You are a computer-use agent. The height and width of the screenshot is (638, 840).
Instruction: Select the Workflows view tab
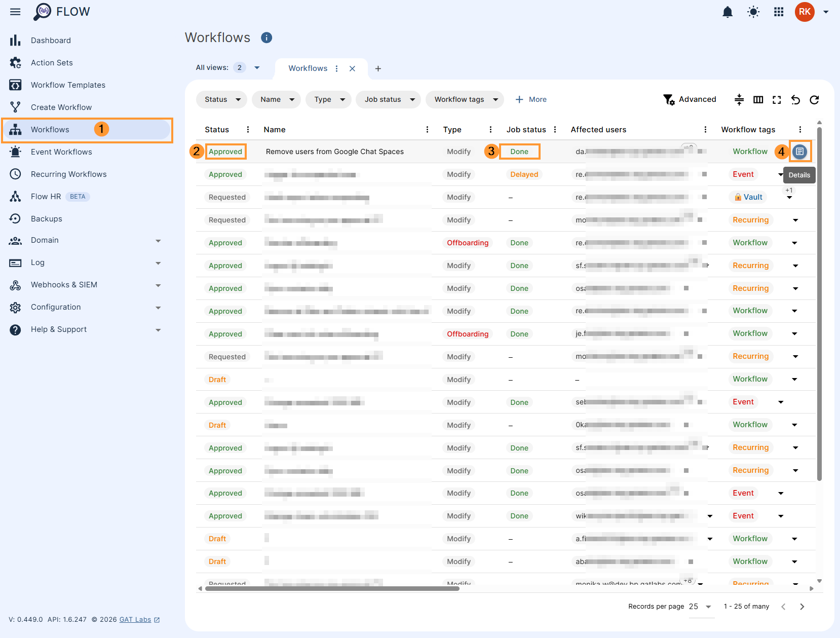click(308, 68)
